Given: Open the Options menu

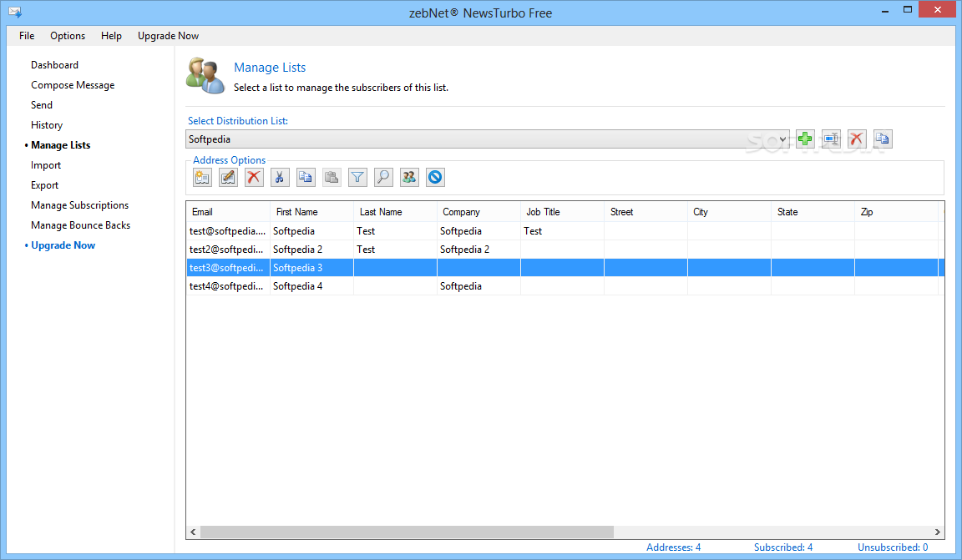Looking at the screenshot, I should (x=68, y=36).
